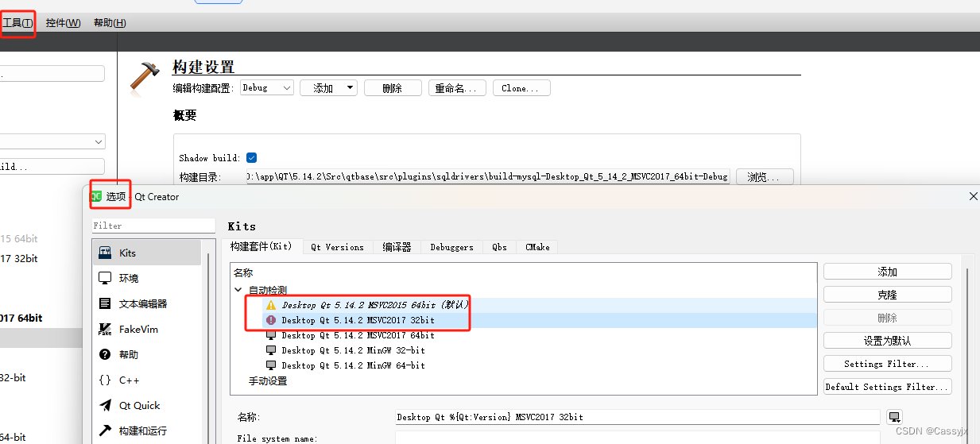Toggle the Shadow build checkbox
This screenshot has width=980, height=444.
tap(251, 158)
